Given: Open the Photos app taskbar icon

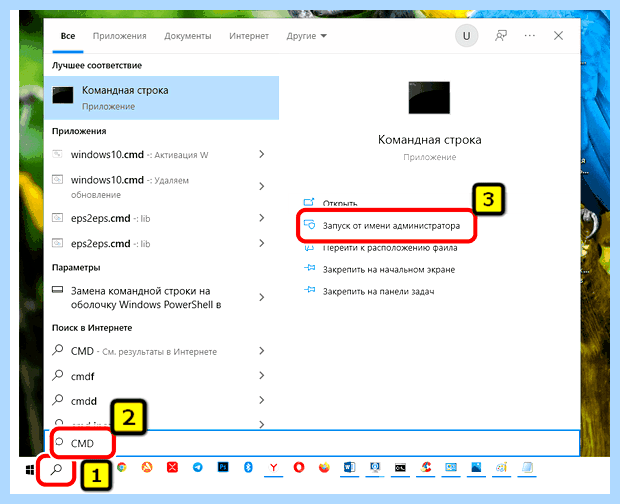Looking at the screenshot, I should (x=476, y=468).
